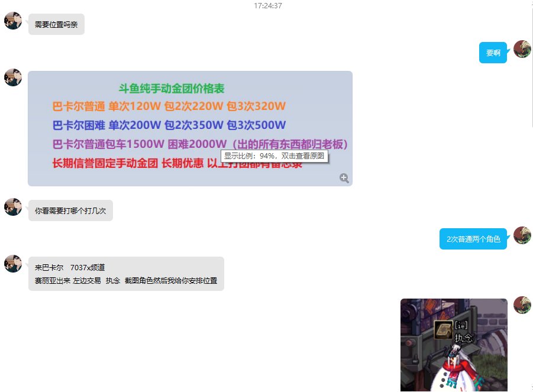Screen dimensions: 533x392
Task: Click own avatar beside the game screenshot
Action: (522, 305)
